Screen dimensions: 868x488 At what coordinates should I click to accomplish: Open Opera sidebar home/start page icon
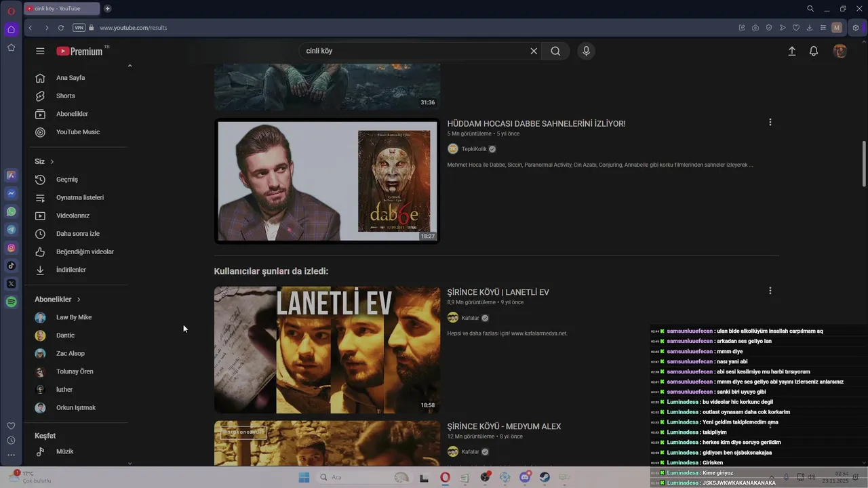(11, 29)
